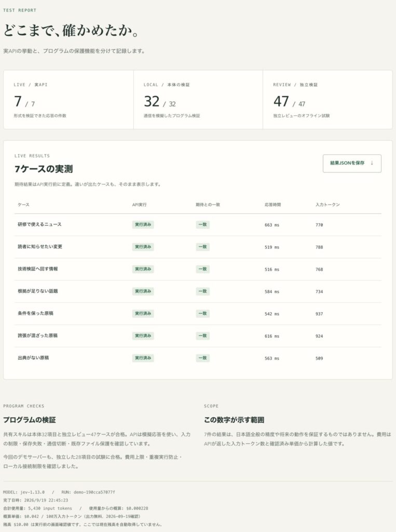This screenshot has height=532, width=396.
Task: Click the プログラムの検証 heading
Action: pyautogui.click(x=30, y=420)
